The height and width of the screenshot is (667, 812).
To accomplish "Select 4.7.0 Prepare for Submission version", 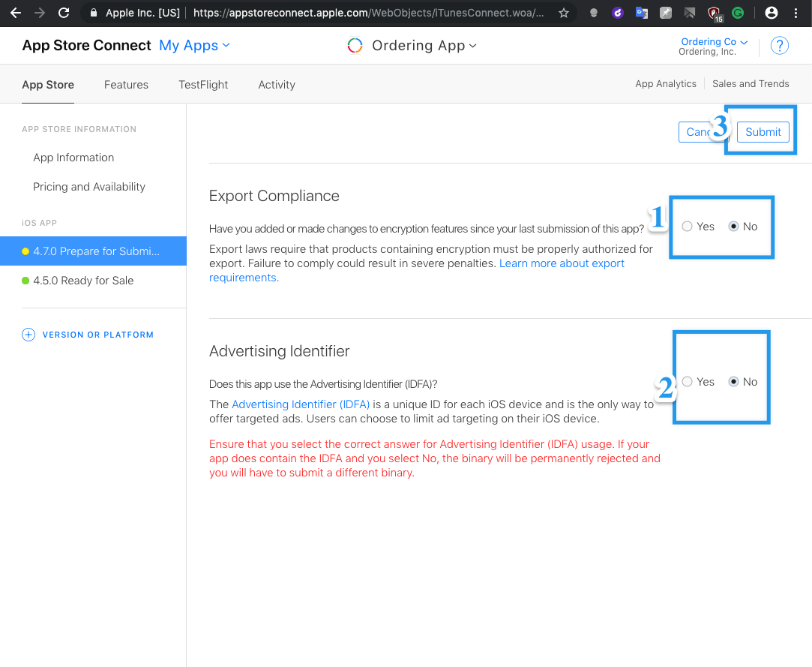I will (x=93, y=251).
